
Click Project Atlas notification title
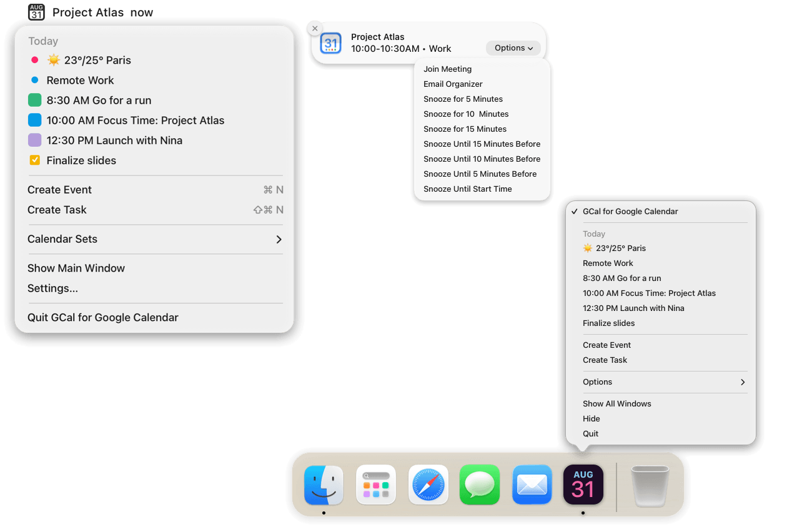click(x=378, y=37)
